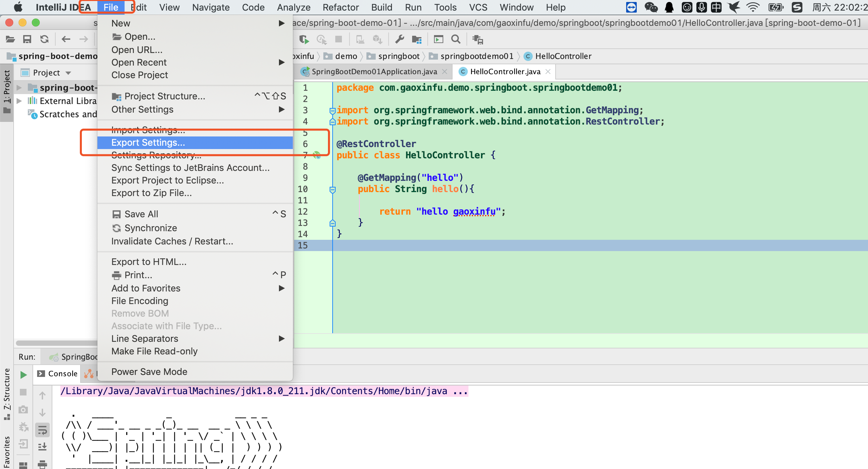
Task: Open WeChat icon in macOS menu bar
Action: coord(651,7)
